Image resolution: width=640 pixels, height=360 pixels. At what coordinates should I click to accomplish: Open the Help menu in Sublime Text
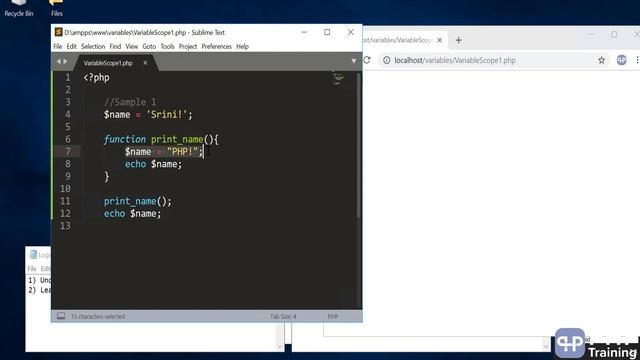[242, 47]
